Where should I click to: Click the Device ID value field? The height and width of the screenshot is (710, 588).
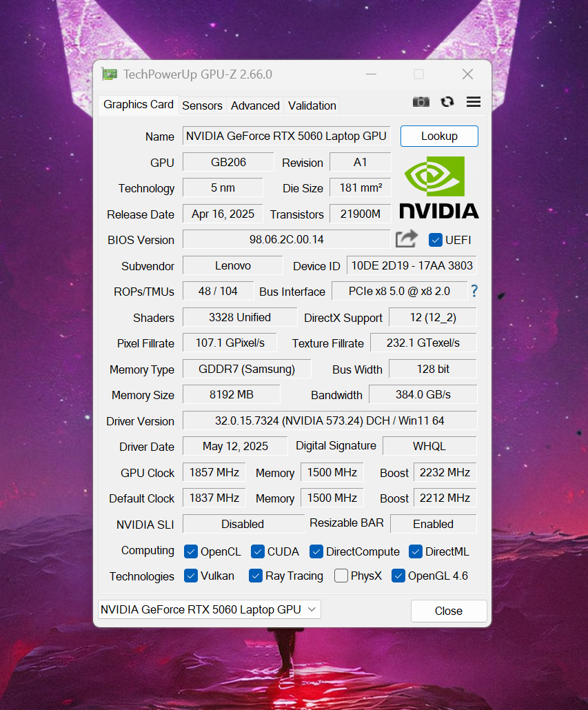[x=412, y=265]
